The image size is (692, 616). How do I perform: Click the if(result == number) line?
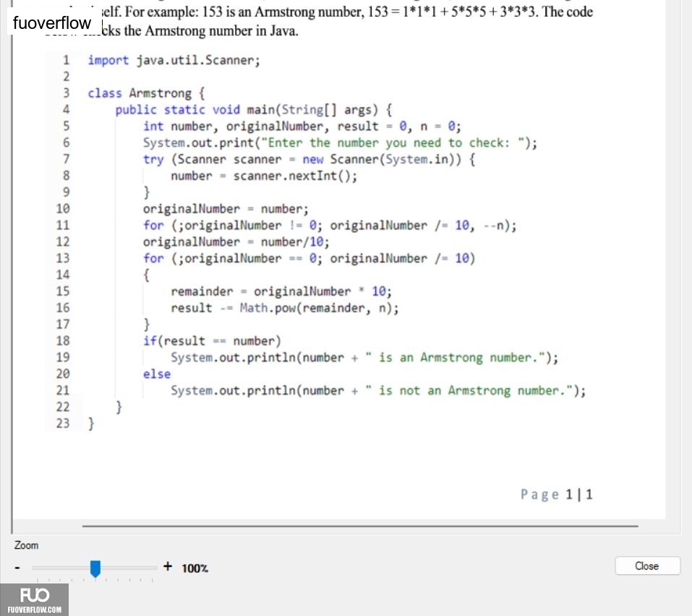click(x=212, y=341)
